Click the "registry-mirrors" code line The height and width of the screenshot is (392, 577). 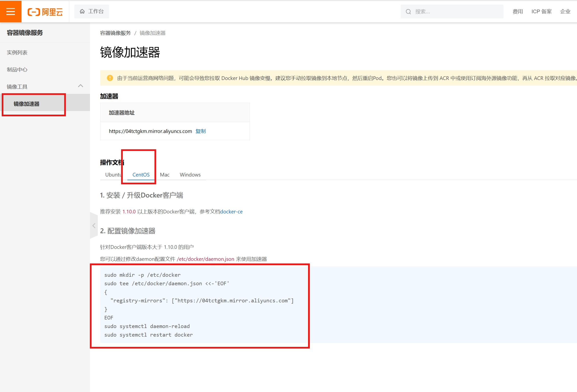coord(202,300)
